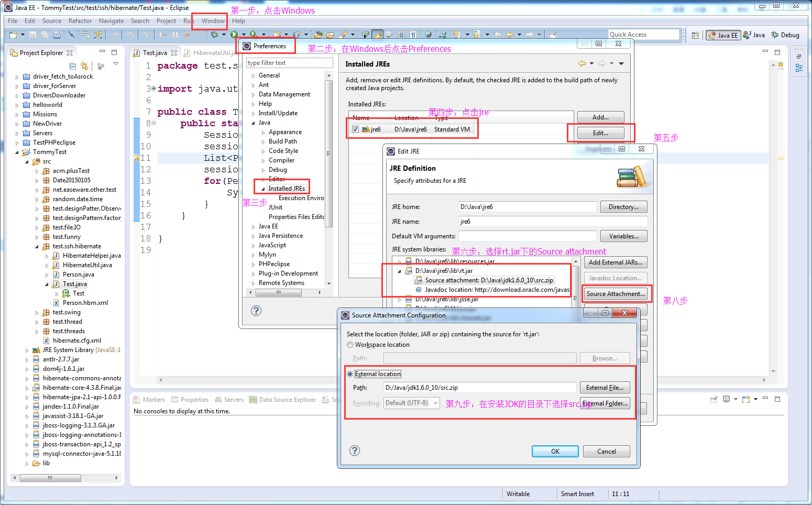
Task: Click the green Run toolbar icon
Action: pyautogui.click(x=234, y=35)
